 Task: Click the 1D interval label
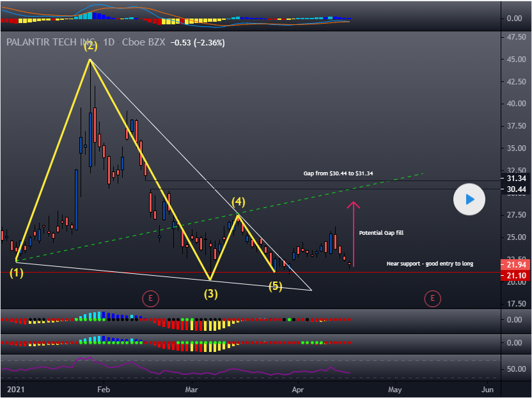pyautogui.click(x=109, y=43)
